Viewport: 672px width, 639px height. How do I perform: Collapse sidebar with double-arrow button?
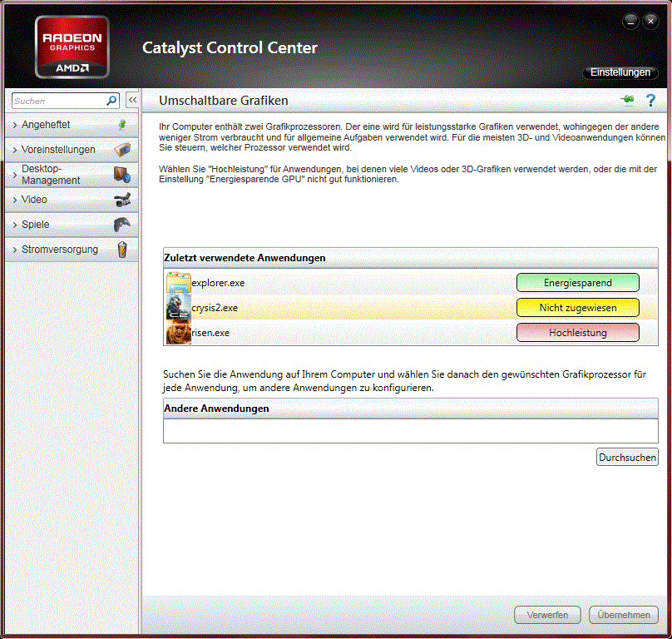[132, 100]
